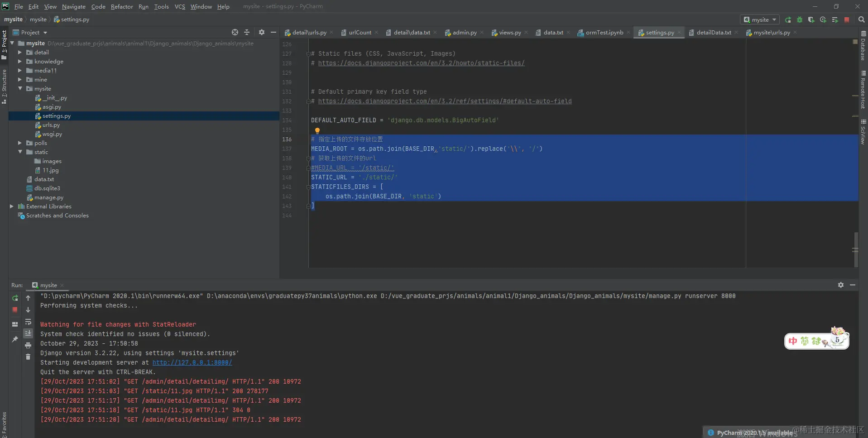Open the Refactor menu
Image resolution: width=868 pixels, height=438 pixels.
tap(122, 6)
